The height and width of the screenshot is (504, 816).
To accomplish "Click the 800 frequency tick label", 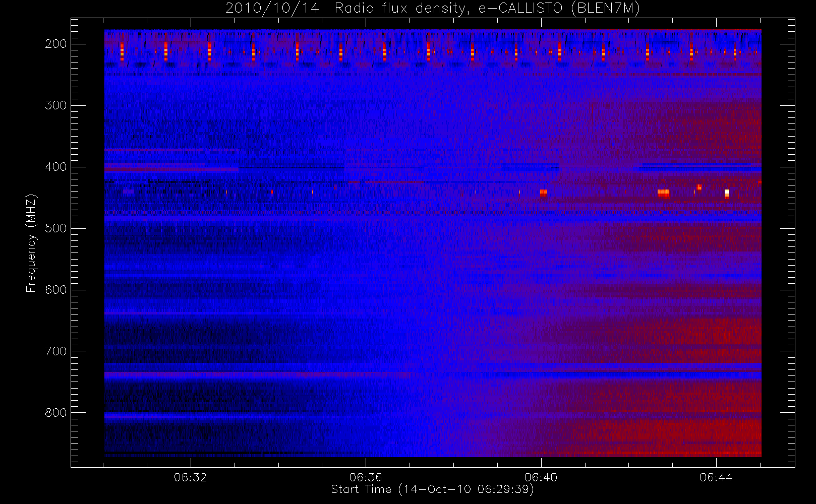I will point(56,413).
